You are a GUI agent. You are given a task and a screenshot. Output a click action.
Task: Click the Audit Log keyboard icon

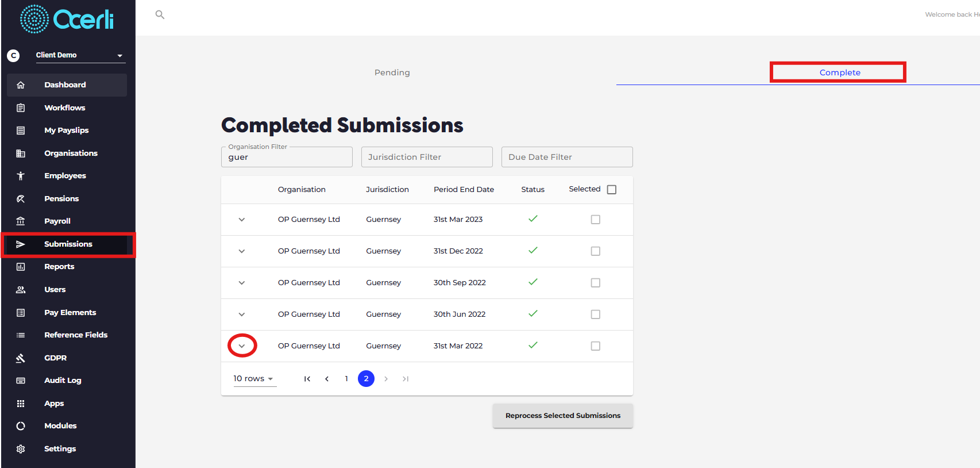(x=21, y=381)
